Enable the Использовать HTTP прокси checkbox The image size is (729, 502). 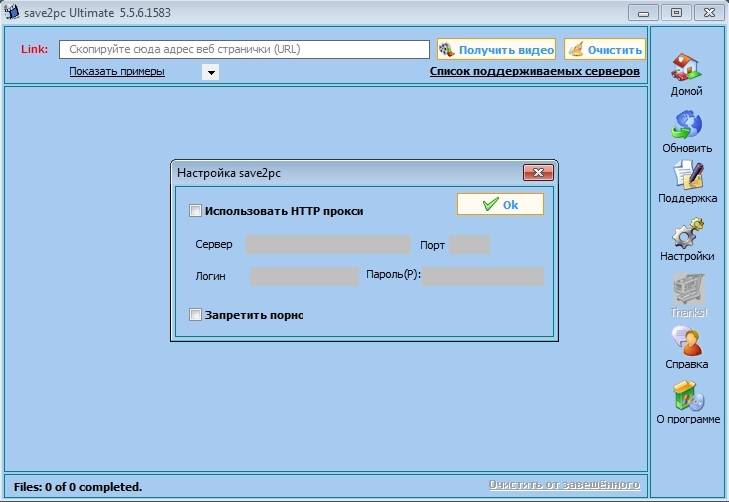(x=195, y=211)
